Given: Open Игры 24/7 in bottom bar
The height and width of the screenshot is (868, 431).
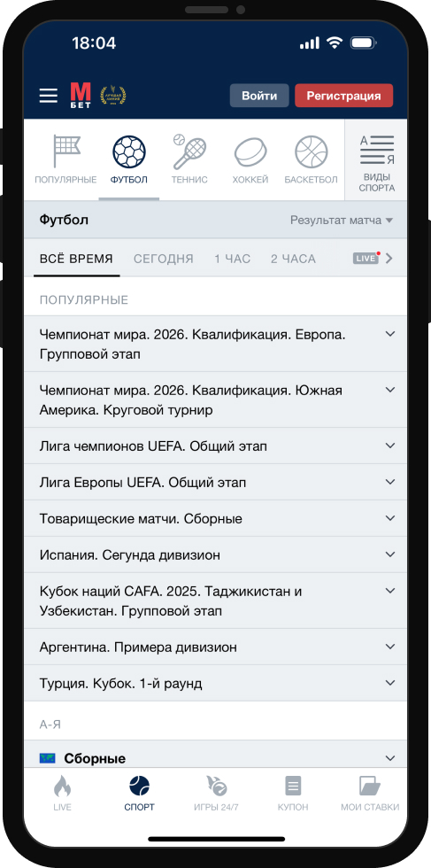Looking at the screenshot, I should 217,793.
